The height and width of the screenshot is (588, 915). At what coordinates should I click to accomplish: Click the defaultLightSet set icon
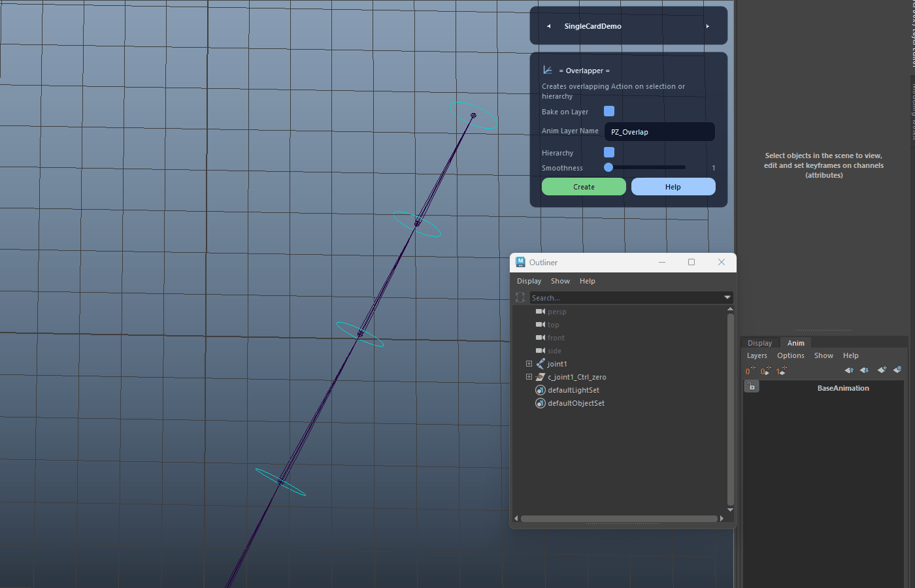point(541,390)
